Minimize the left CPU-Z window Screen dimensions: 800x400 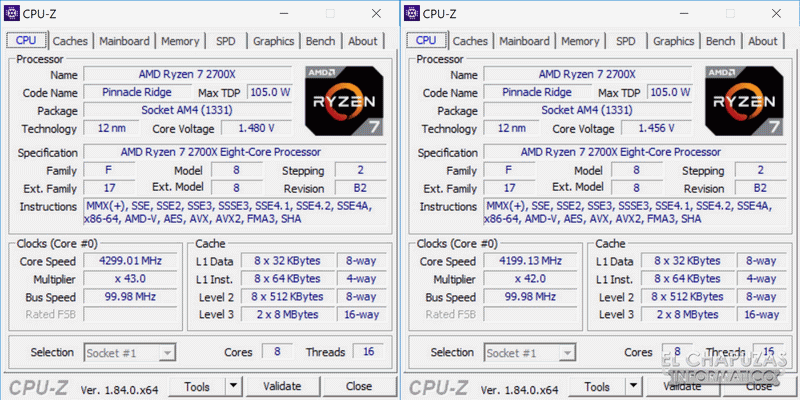pyautogui.click(x=285, y=14)
